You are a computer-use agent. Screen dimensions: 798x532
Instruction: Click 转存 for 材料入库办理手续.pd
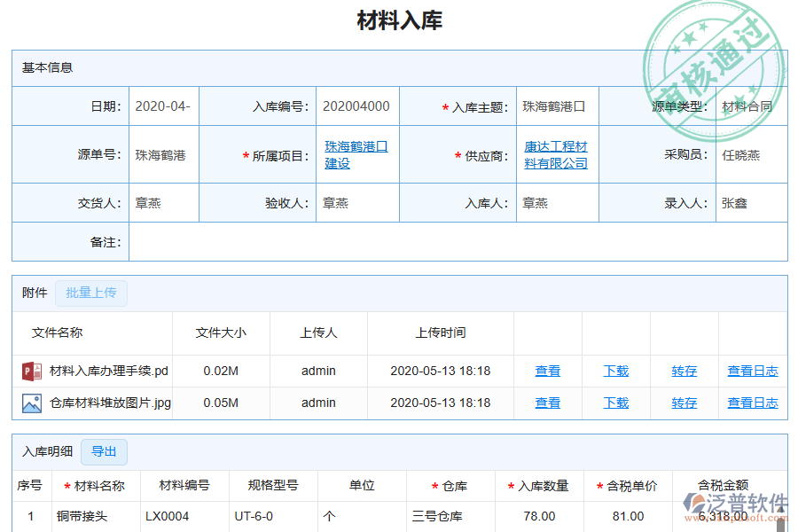pyautogui.click(x=684, y=371)
